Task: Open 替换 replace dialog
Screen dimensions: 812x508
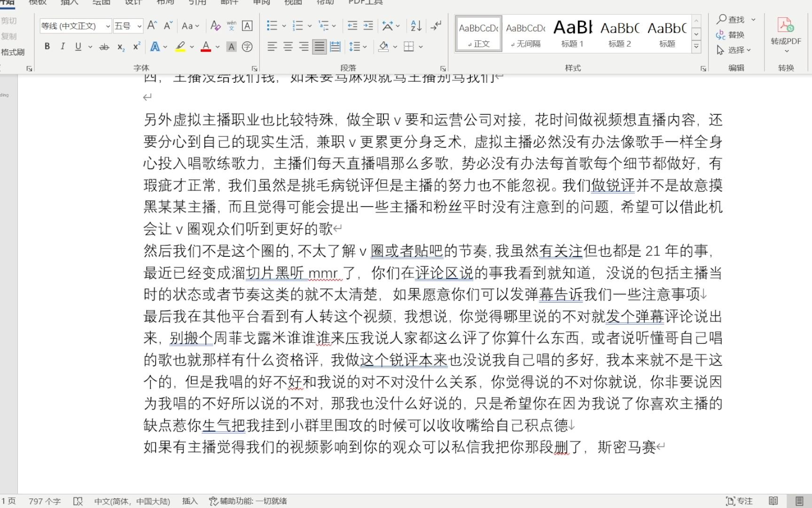Action: 731,35
